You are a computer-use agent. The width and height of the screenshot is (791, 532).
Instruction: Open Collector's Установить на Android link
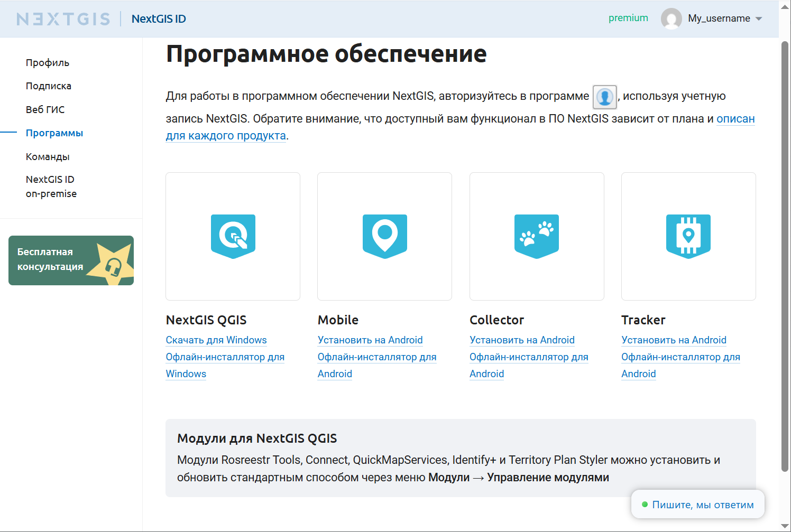(x=522, y=340)
